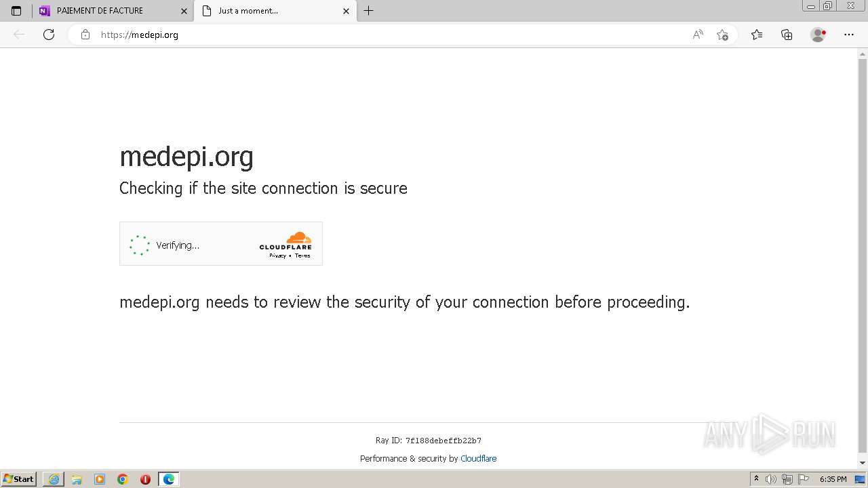Open the Privacy link in Cloudflare widget

[277, 256]
